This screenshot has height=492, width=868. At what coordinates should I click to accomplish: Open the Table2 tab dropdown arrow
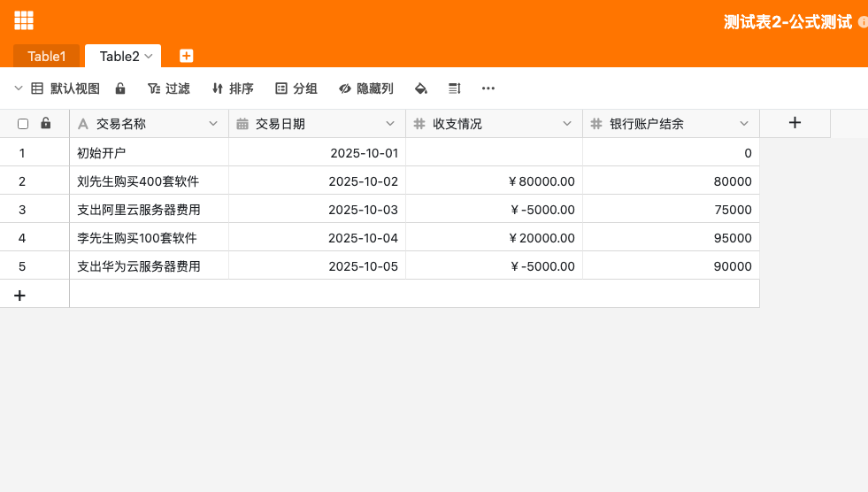click(x=149, y=56)
